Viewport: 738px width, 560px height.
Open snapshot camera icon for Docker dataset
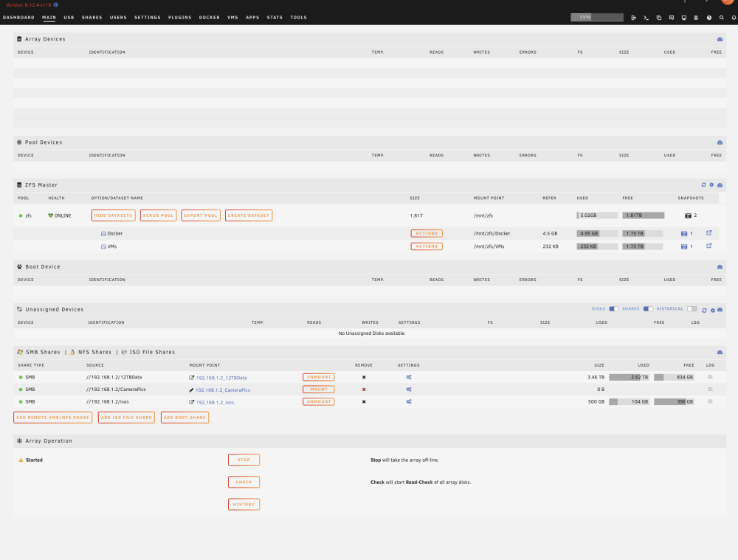(684, 233)
